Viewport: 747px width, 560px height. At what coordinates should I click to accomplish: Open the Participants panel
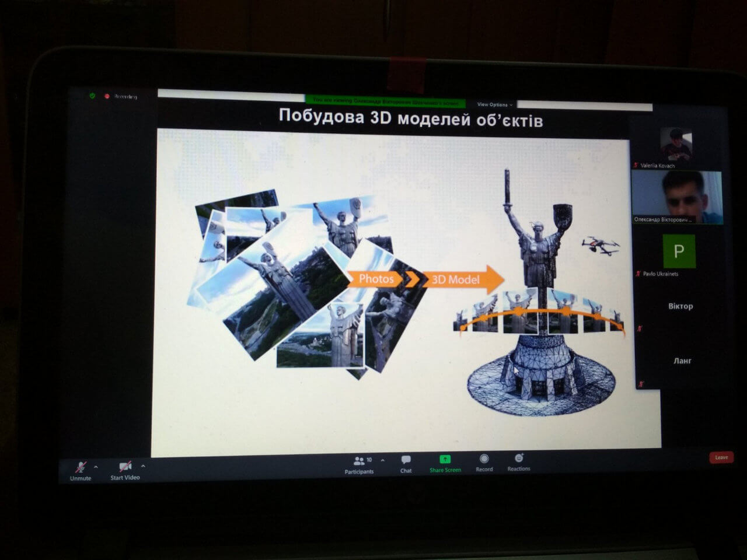[x=359, y=461]
